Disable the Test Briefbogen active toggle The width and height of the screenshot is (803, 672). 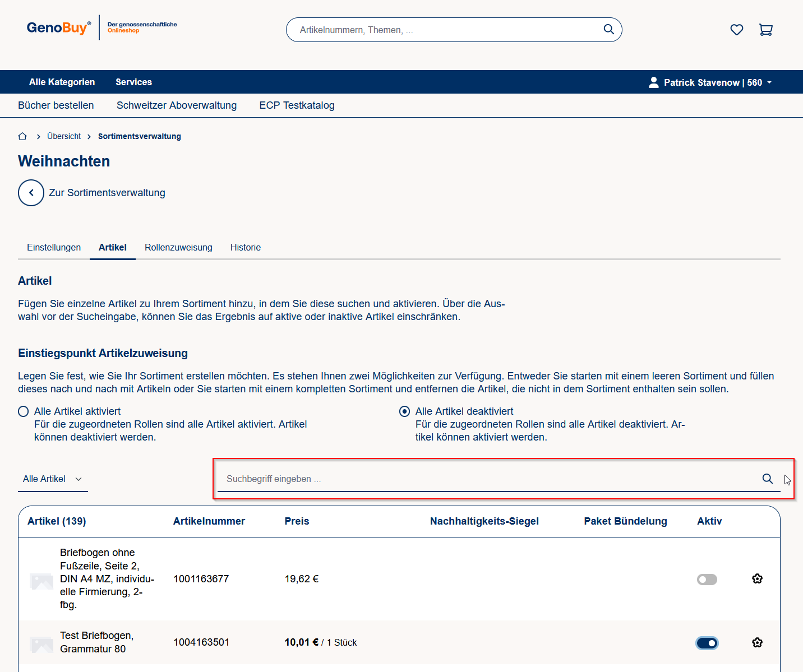(x=707, y=643)
